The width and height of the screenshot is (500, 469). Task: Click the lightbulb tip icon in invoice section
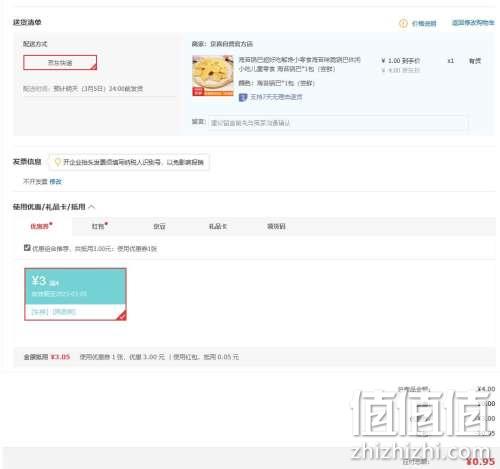[58, 162]
